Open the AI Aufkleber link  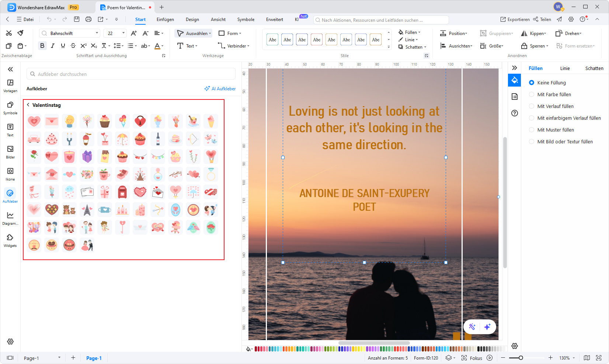[x=220, y=89]
